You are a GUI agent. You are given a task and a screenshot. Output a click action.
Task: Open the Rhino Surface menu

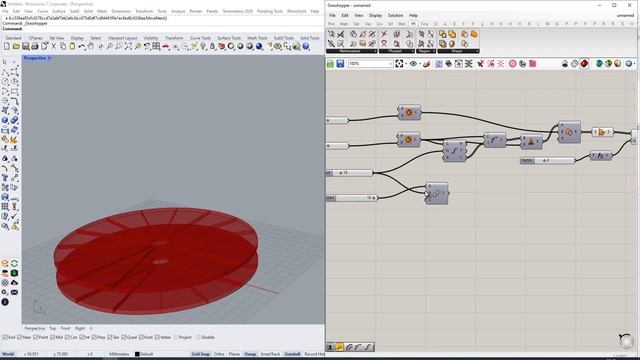pos(59,11)
